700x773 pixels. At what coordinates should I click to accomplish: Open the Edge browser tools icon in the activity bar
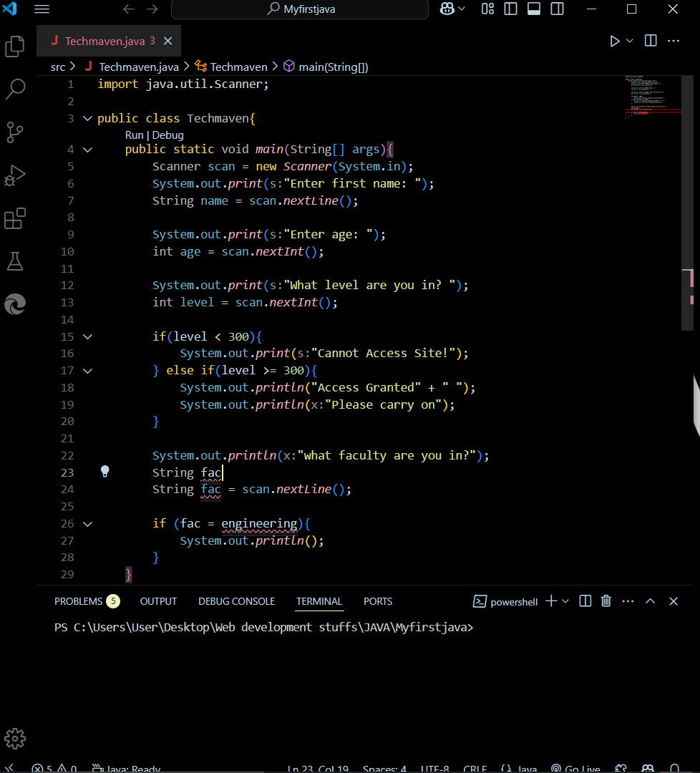(x=15, y=304)
